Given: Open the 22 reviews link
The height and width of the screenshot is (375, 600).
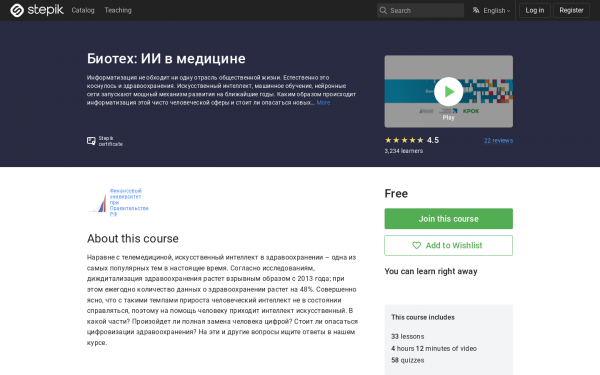Looking at the screenshot, I should coord(498,140).
